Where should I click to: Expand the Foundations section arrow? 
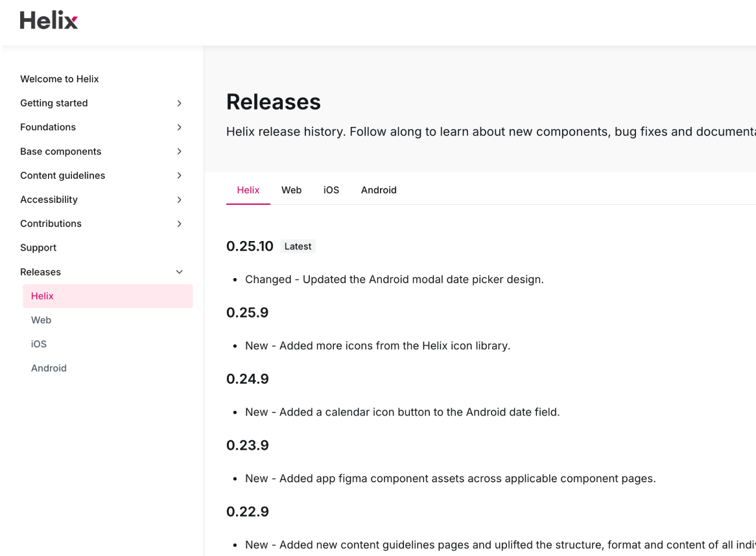[179, 127]
